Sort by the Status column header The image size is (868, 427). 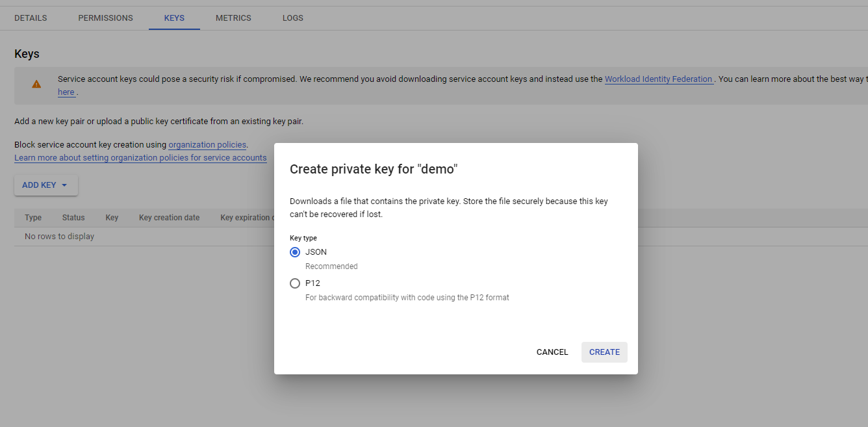click(x=73, y=218)
